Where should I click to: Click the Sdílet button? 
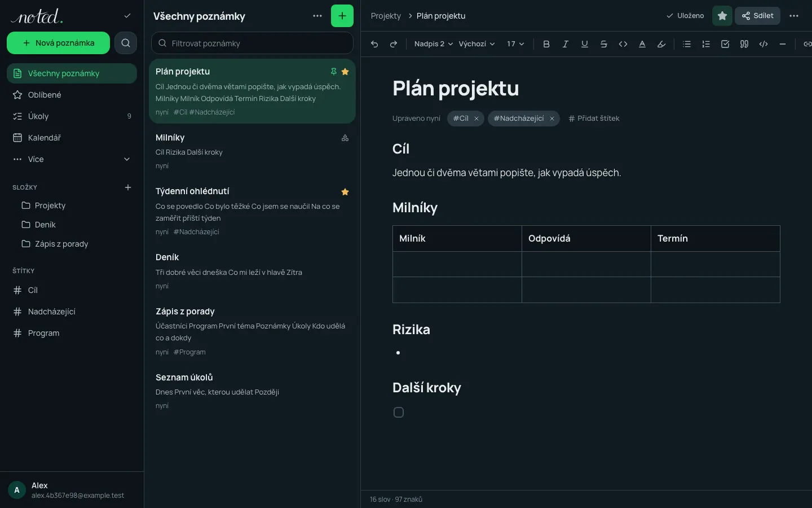(x=757, y=16)
